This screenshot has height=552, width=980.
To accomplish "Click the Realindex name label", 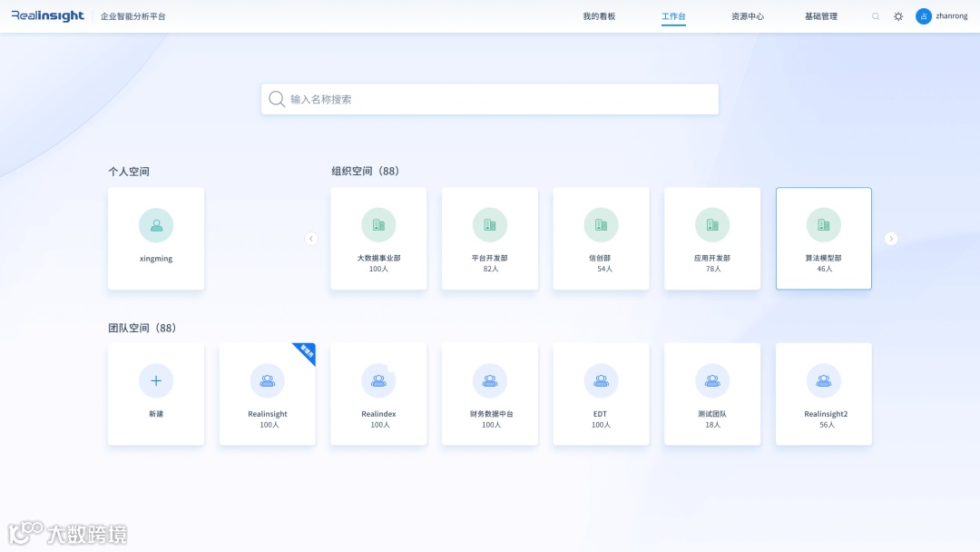I will click(378, 414).
